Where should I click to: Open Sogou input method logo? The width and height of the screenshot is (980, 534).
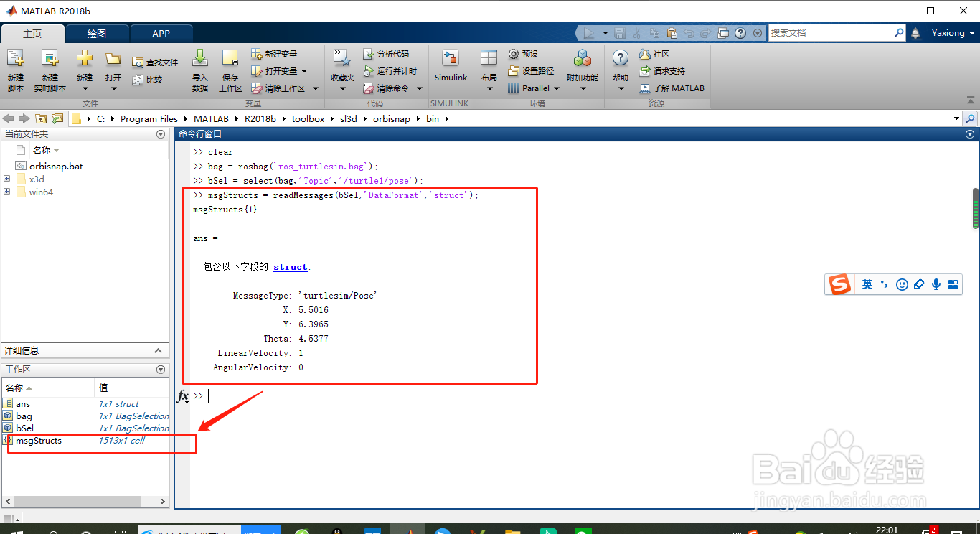tap(839, 284)
